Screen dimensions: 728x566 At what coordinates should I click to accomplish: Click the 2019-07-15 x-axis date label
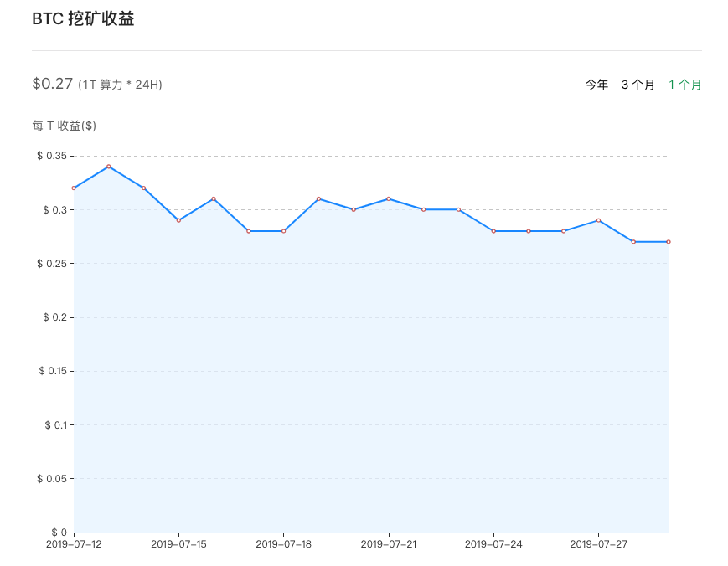(178, 543)
